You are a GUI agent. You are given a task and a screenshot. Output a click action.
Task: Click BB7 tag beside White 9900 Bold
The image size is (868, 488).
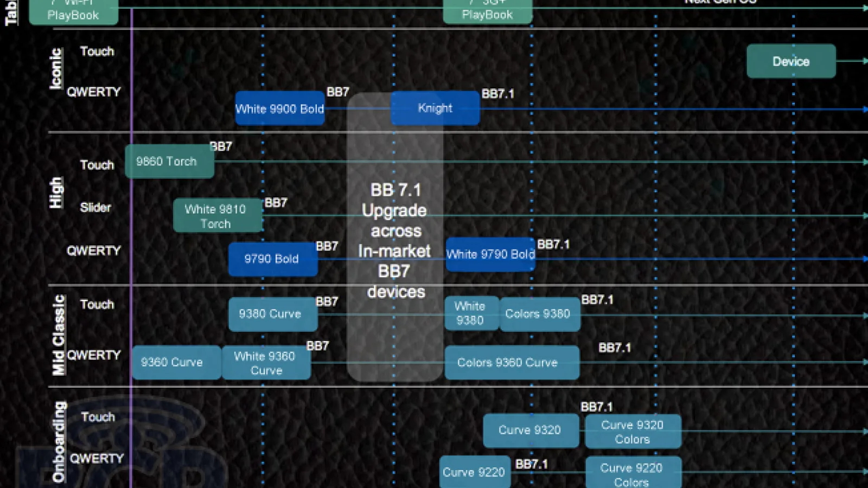[x=338, y=92]
